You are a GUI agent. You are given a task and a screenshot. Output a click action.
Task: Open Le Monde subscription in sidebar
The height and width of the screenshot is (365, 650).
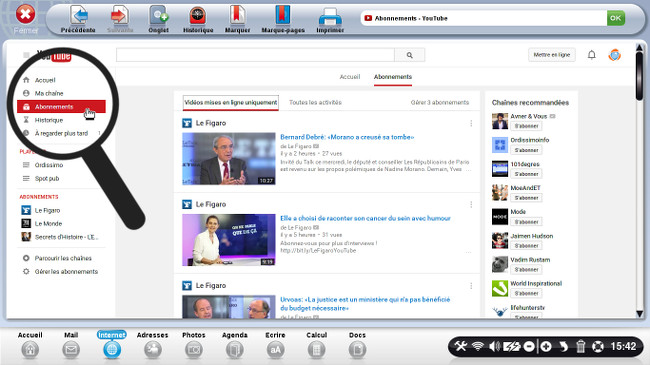(48, 224)
